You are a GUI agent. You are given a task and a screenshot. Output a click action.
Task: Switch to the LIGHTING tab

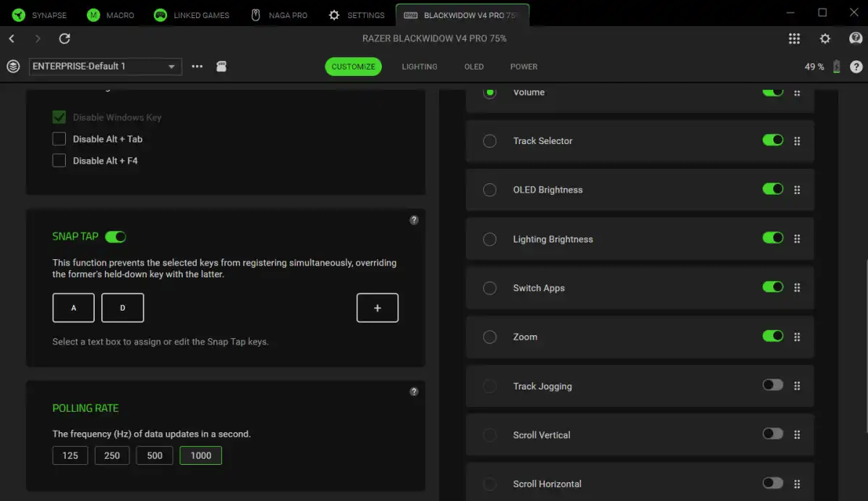pos(420,66)
